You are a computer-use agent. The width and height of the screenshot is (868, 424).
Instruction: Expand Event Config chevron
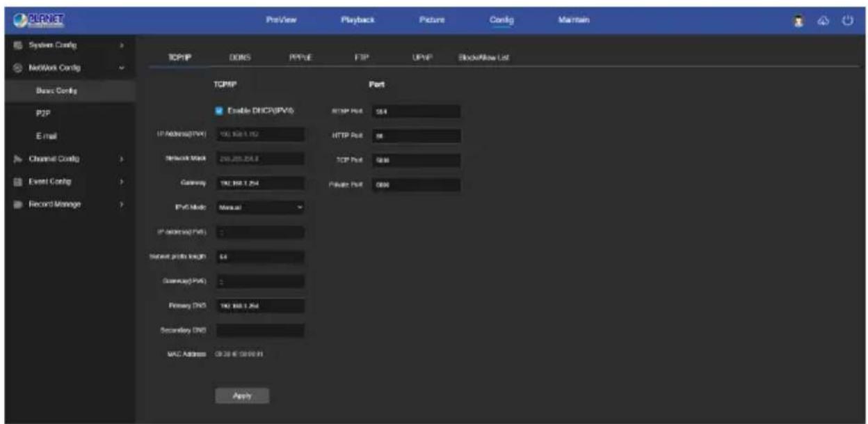click(122, 182)
